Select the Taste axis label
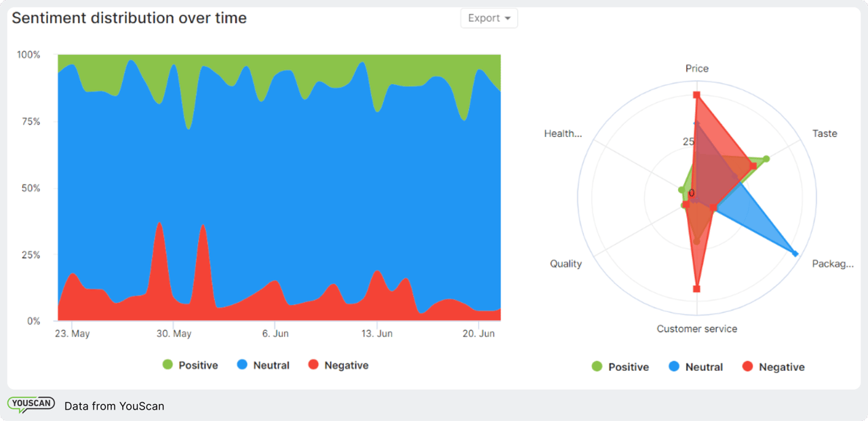 [x=825, y=134]
